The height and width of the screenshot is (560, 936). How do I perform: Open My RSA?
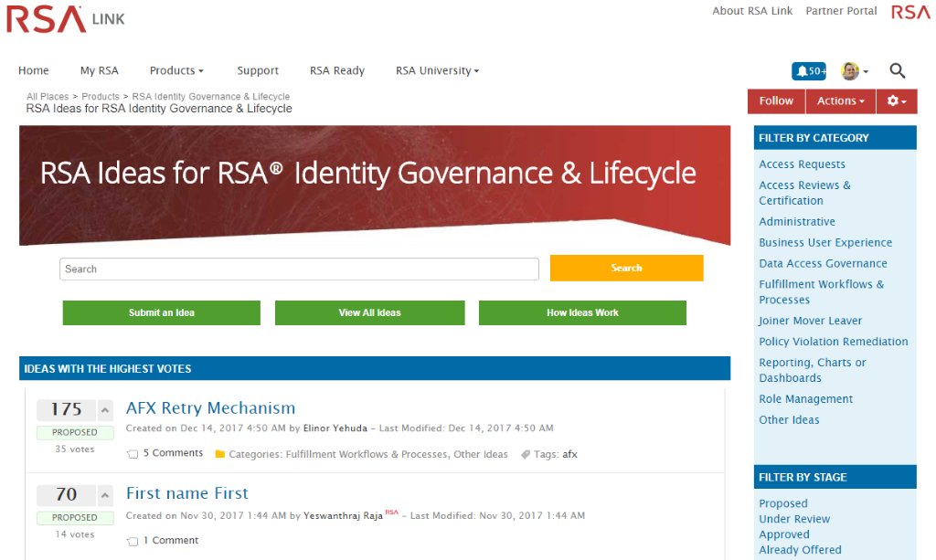(x=99, y=70)
